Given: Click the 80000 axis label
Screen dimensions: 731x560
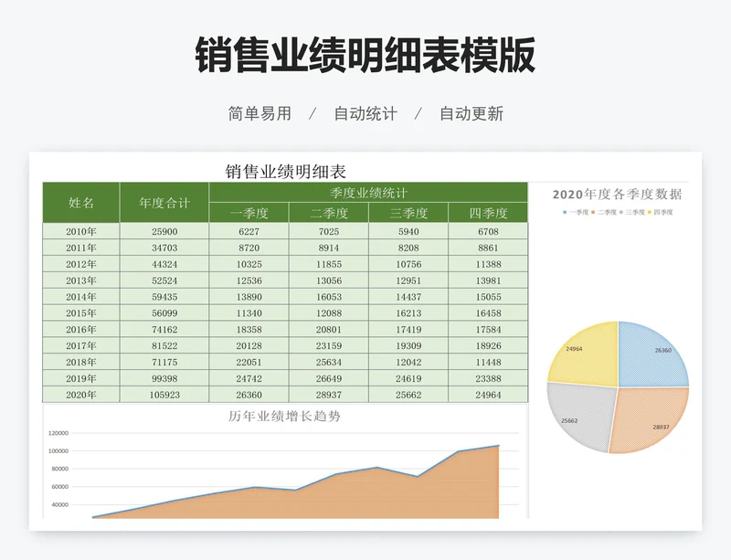Looking at the screenshot, I should pyautogui.click(x=59, y=469).
